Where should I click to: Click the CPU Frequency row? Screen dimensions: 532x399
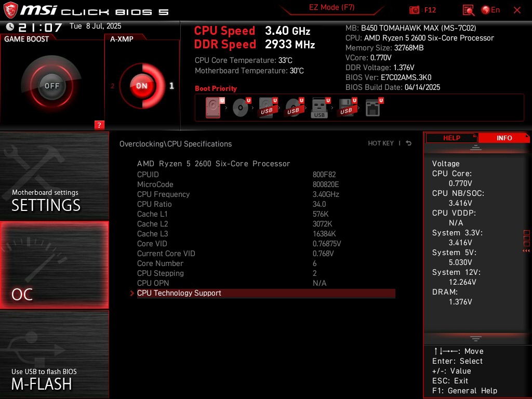266,194
